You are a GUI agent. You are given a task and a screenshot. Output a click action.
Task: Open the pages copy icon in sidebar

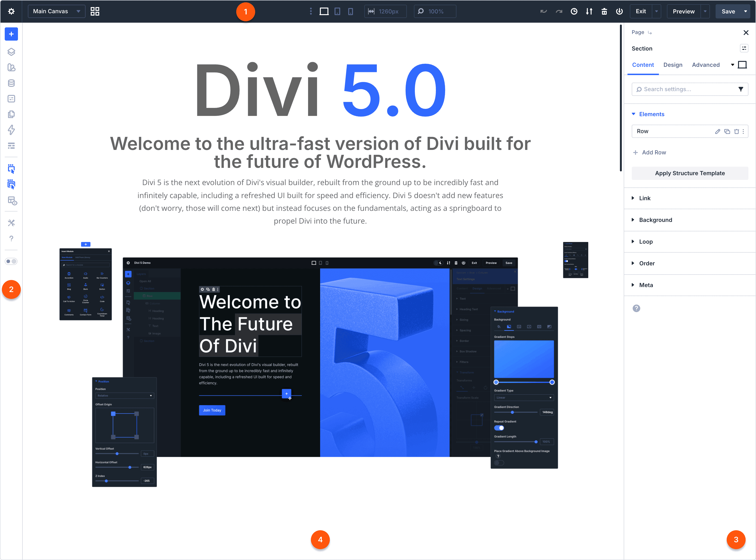[x=11, y=114]
